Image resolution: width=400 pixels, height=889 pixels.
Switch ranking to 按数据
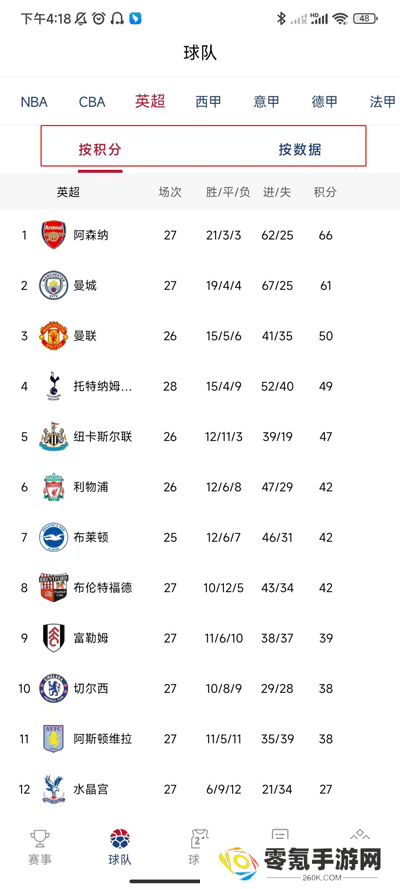[300, 150]
